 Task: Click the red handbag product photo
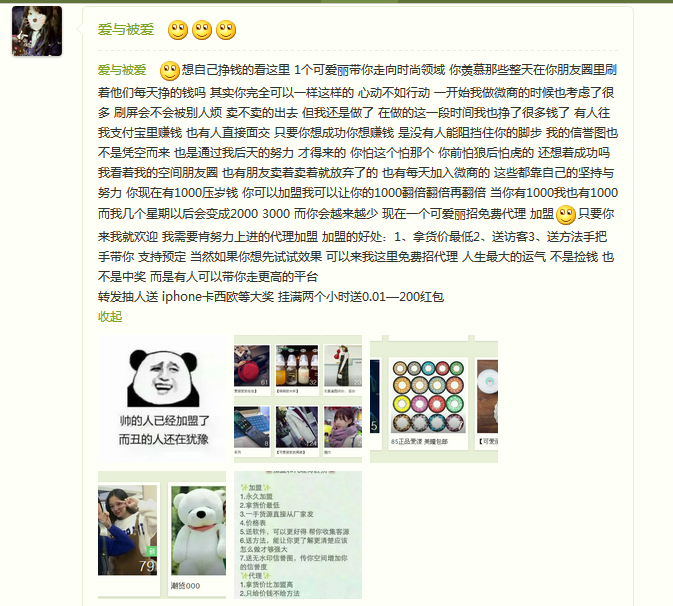pyautogui.click(x=252, y=366)
